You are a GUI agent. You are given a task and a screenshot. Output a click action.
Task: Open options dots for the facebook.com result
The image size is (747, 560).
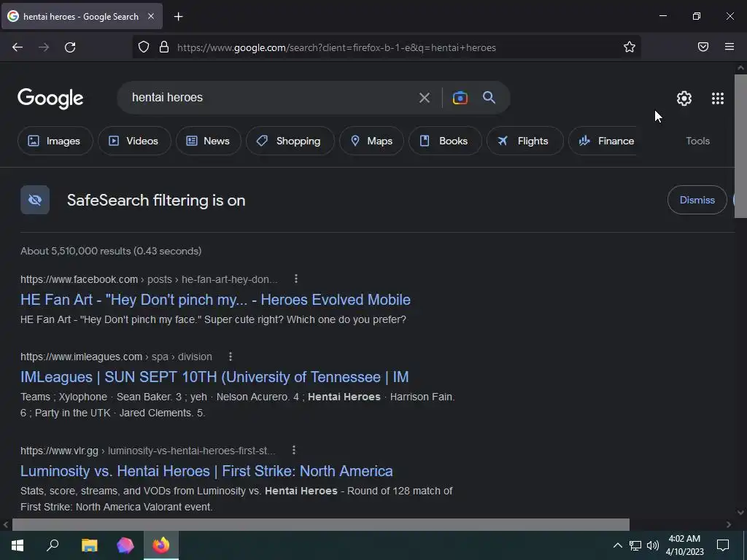pos(296,279)
